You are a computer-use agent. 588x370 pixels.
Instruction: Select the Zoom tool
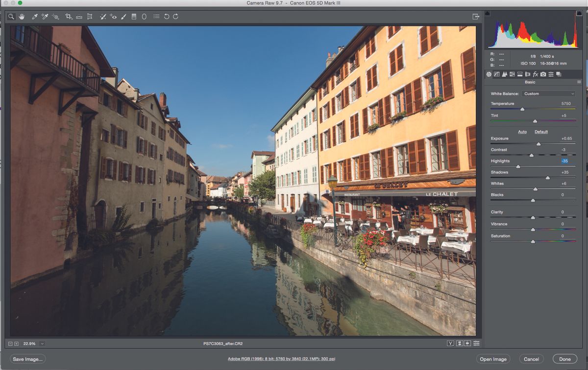(11, 16)
